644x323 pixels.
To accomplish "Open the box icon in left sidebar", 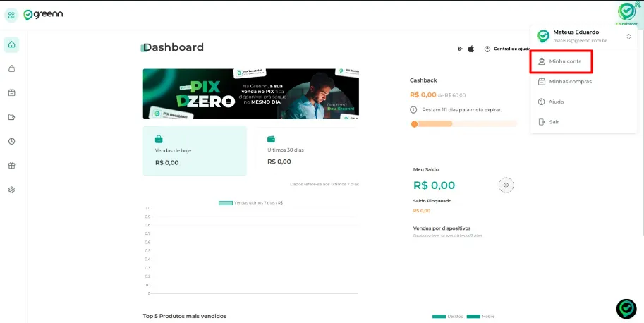I will point(11,93).
